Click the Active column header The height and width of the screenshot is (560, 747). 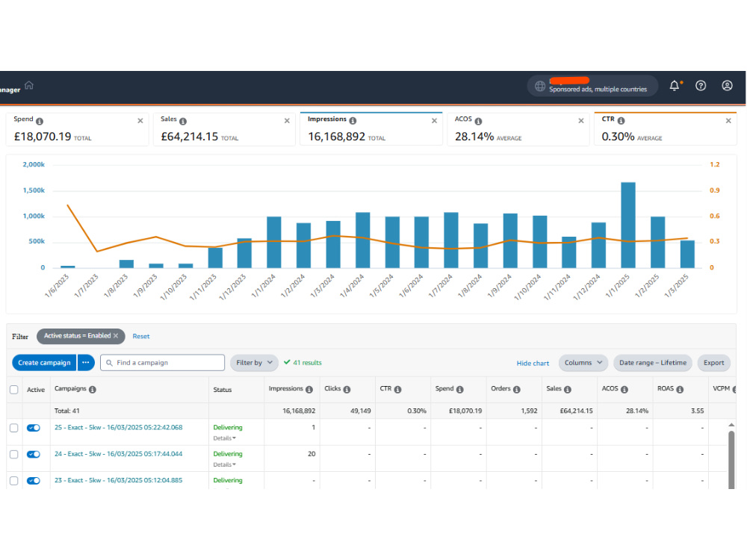pos(36,390)
